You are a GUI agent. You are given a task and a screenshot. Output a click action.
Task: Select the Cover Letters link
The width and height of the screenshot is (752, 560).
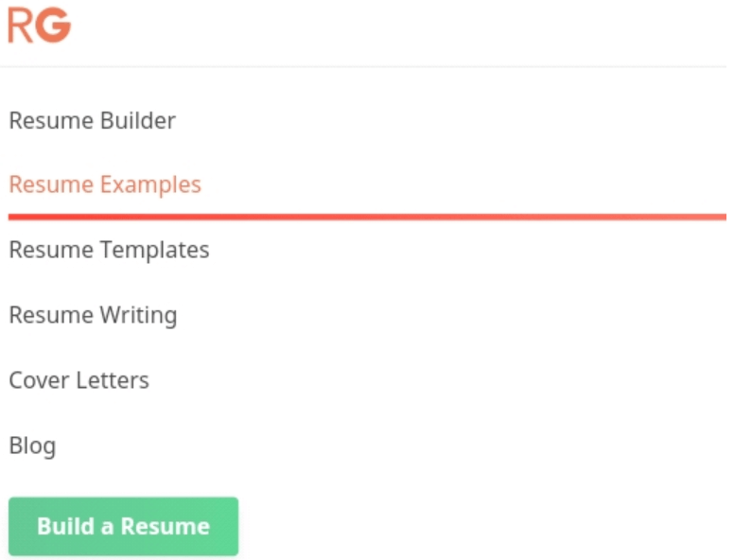[79, 380]
